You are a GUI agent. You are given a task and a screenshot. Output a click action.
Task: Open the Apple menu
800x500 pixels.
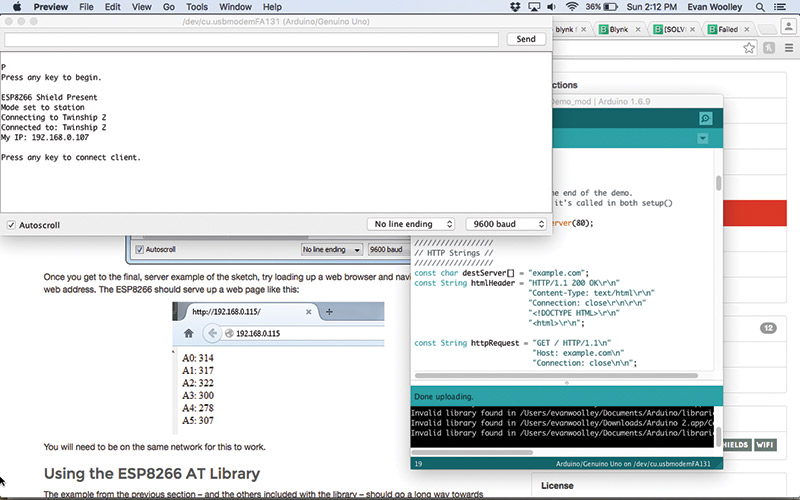click(17, 7)
